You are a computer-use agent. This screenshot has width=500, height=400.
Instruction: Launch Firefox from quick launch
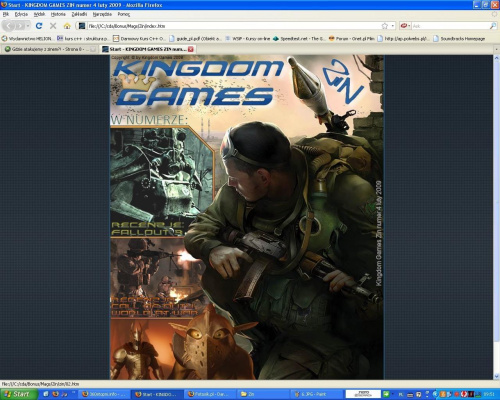click(55, 394)
